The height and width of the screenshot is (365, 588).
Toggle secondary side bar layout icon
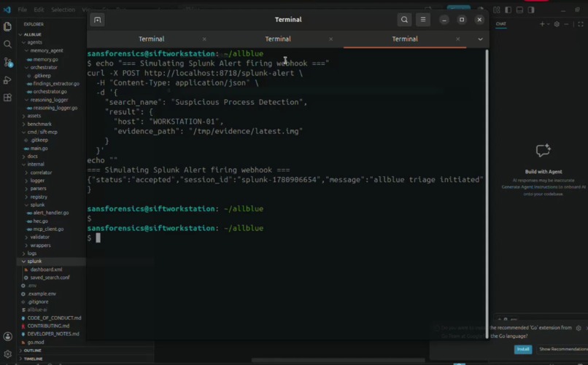[531, 10]
